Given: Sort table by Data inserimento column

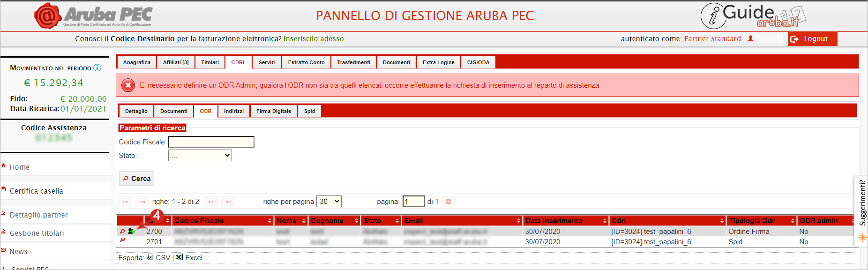Looking at the screenshot, I should click(x=566, y=221).
